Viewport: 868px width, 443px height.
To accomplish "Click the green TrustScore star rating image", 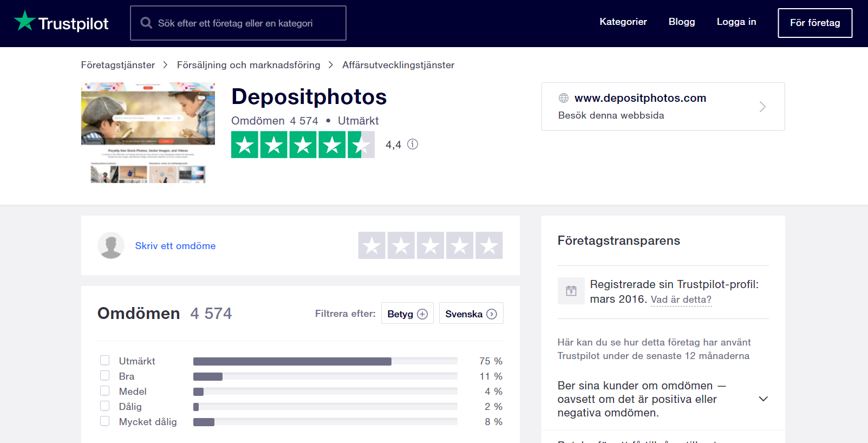I will 303,145.
